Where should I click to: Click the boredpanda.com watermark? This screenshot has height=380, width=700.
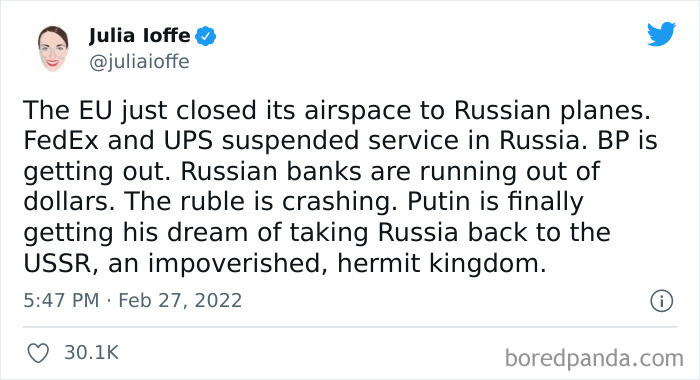[x=594, y=358]
